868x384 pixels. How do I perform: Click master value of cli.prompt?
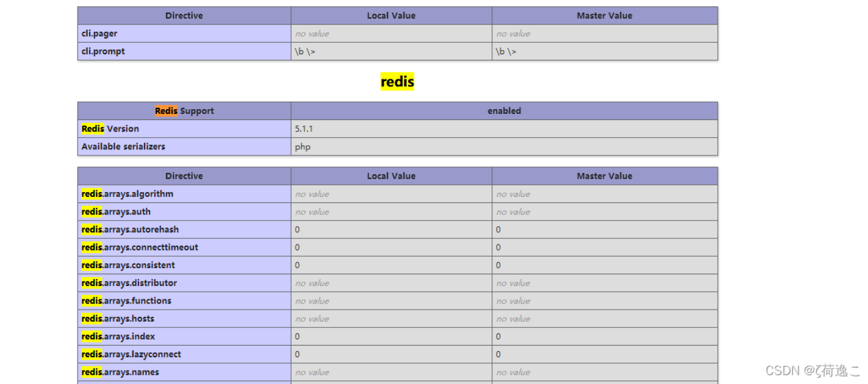[x=605, y=51]
